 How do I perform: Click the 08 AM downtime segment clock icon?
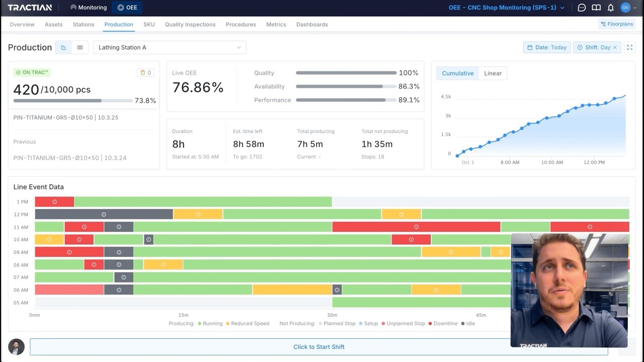coord(94,264)
